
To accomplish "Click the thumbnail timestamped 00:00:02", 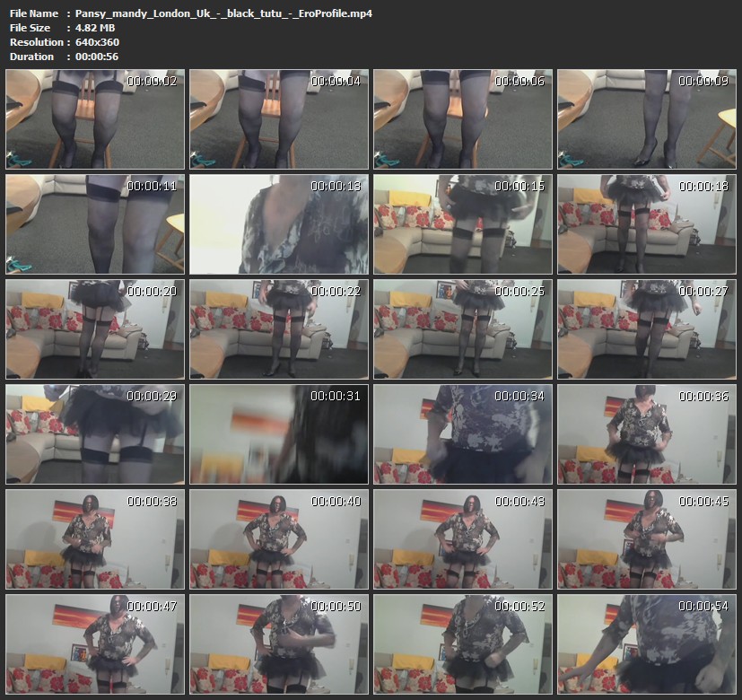I will click(95, 119).
